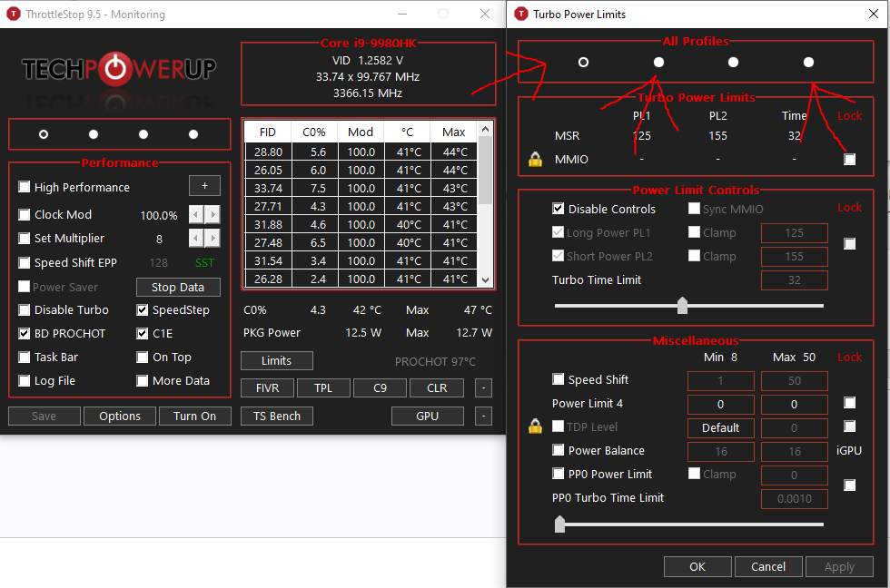Check the Disable Turbo option
Viewport: 890px width, 588px height.
(x=24, y=309)
